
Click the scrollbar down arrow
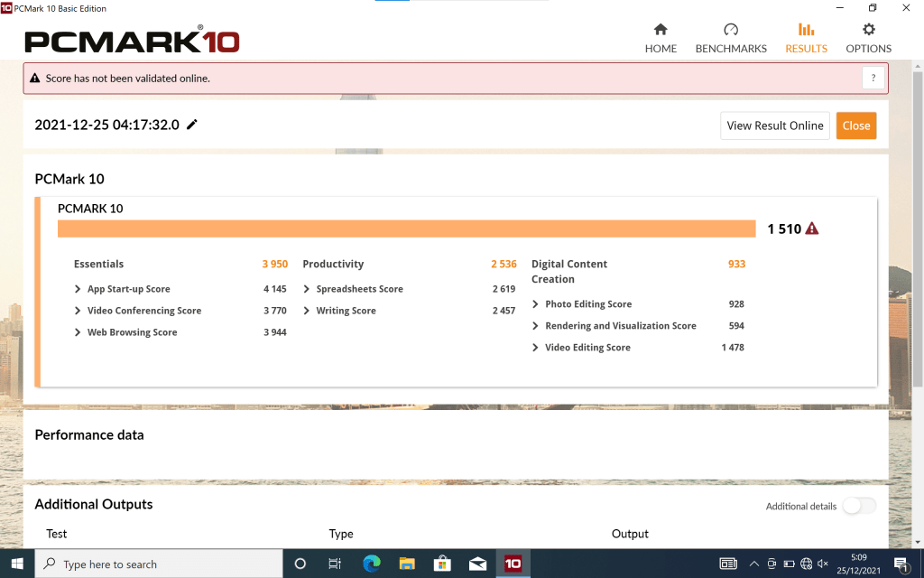tap(918, 542)
